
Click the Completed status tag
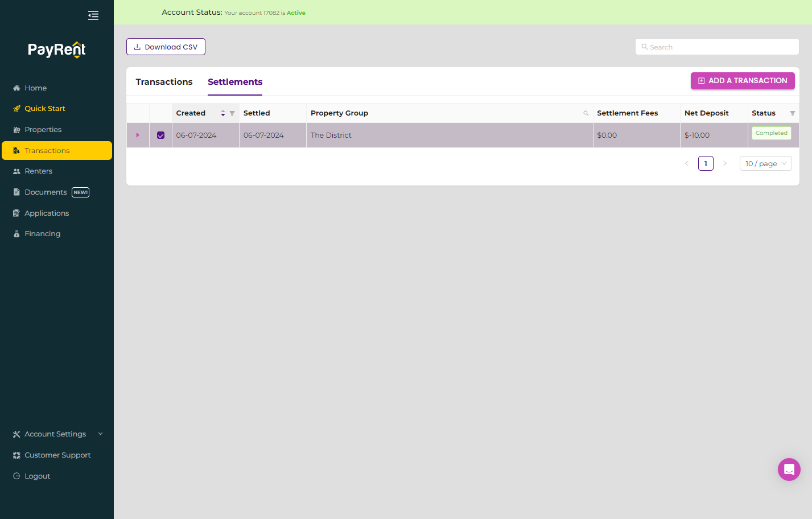(x=771, y=133)
